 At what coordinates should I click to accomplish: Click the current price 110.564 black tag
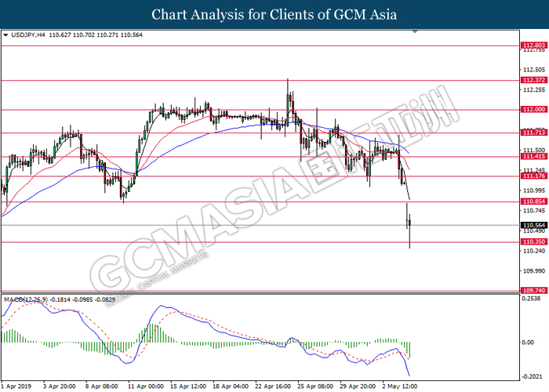533,225
